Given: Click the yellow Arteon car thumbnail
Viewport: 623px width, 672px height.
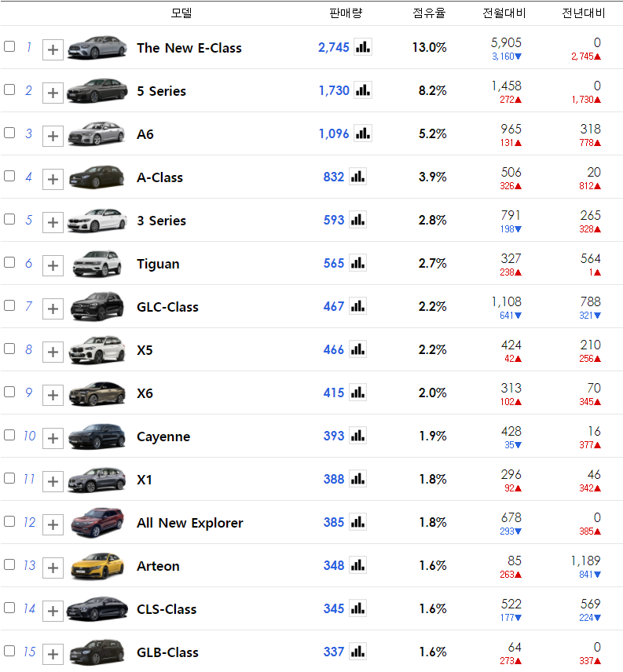Looking at the screenshot, I should click(x=97, y=565).
